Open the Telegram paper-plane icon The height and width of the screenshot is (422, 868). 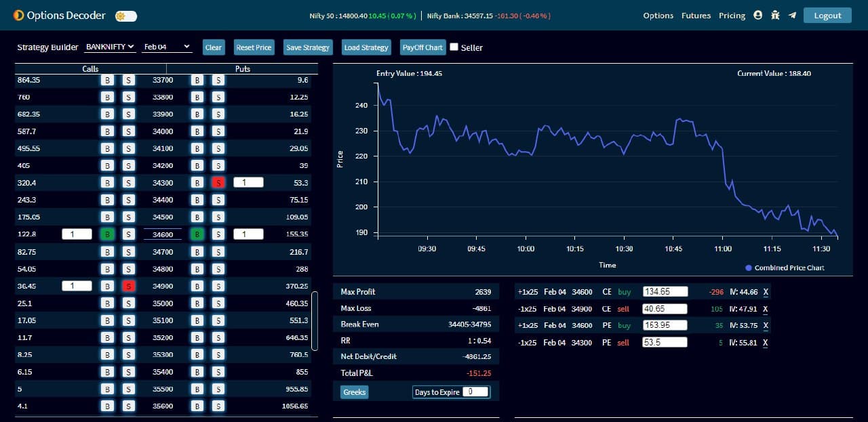pyautogui.click(x=792, y=15)
